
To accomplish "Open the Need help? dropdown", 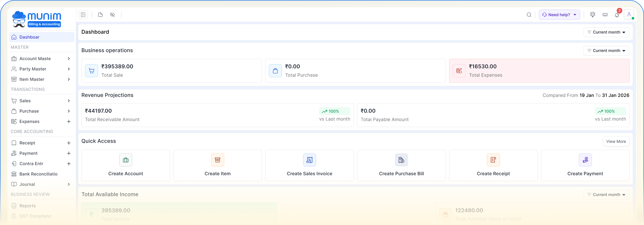I will tap(559, 15).
